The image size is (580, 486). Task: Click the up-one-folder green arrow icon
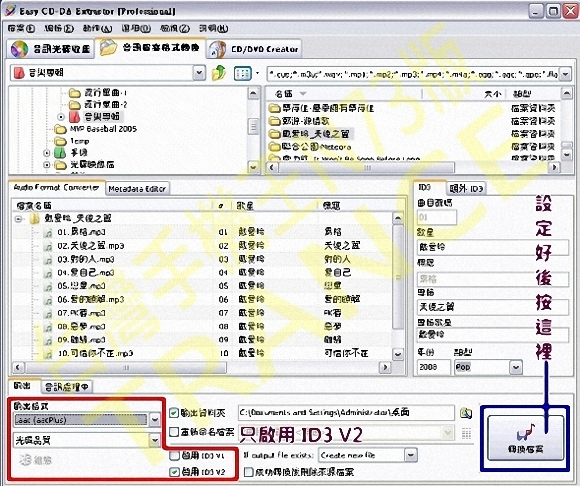click(219, 73)
